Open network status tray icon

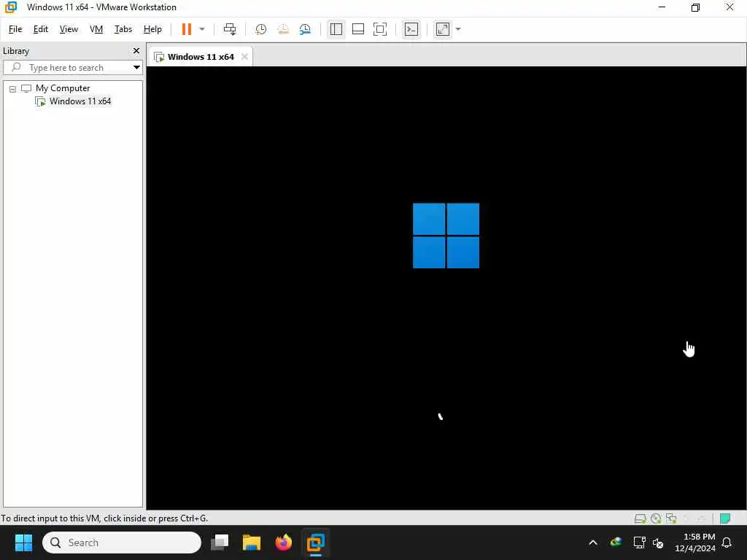pyautogui.click(x=639, y=542)
